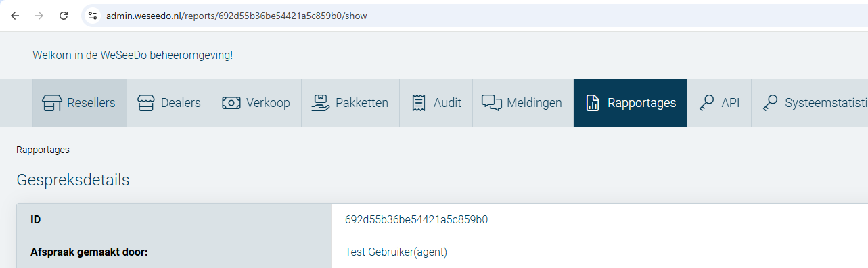Click the Resellers storefront icon
Image resolution: width=868 pixels, height=268 pixels.
click(x=52, y=103)
